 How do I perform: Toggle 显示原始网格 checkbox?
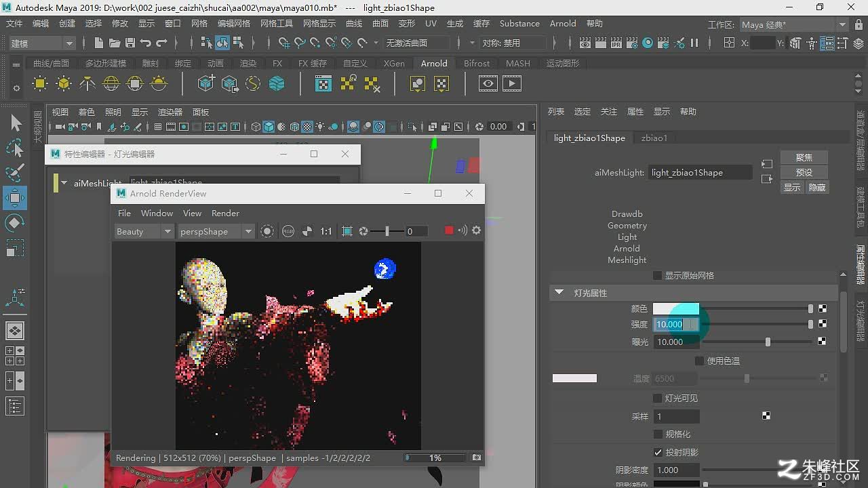[x=657, y=275]
